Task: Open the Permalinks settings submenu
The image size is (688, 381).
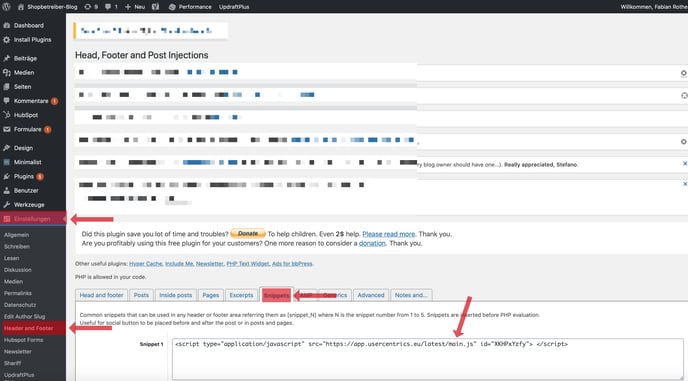Action: [18, 293]
